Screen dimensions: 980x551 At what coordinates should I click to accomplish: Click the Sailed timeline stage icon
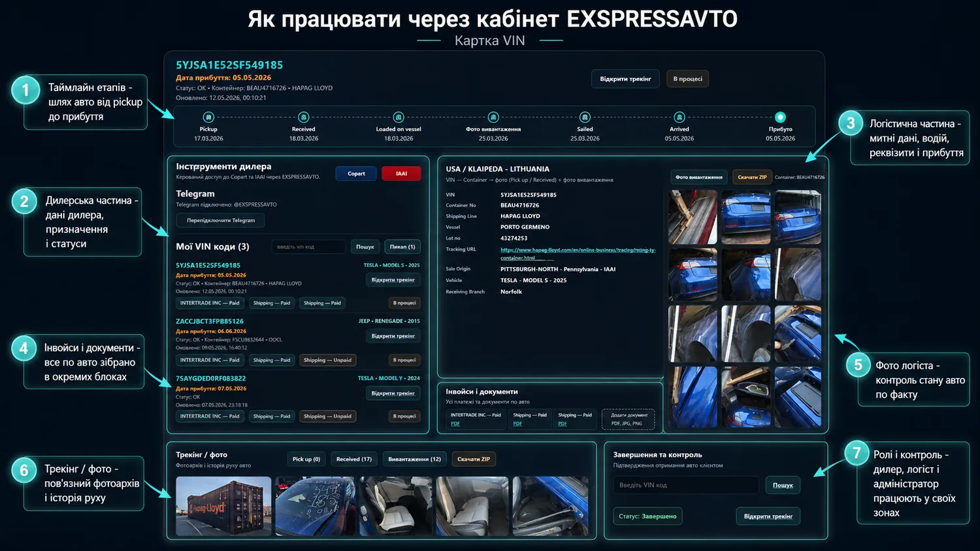coord(585,118)
